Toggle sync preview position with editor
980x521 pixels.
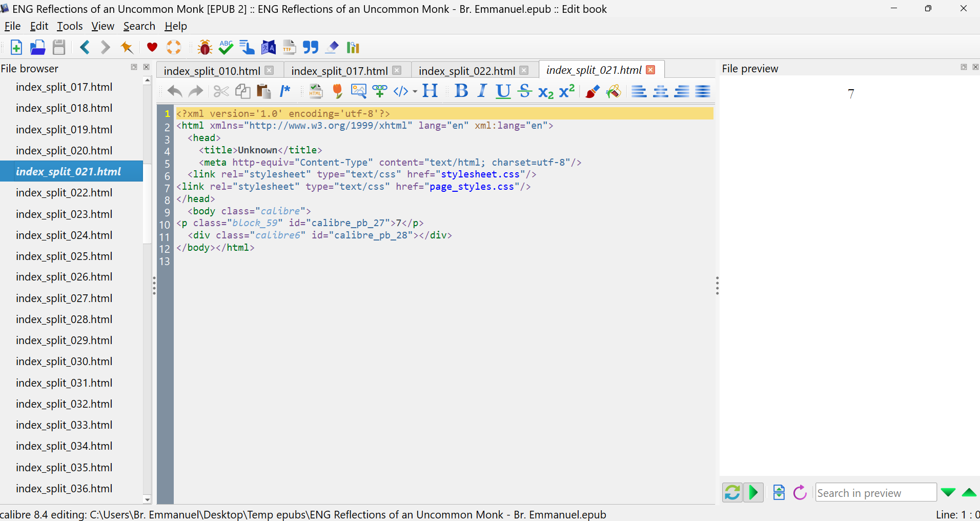753,493
